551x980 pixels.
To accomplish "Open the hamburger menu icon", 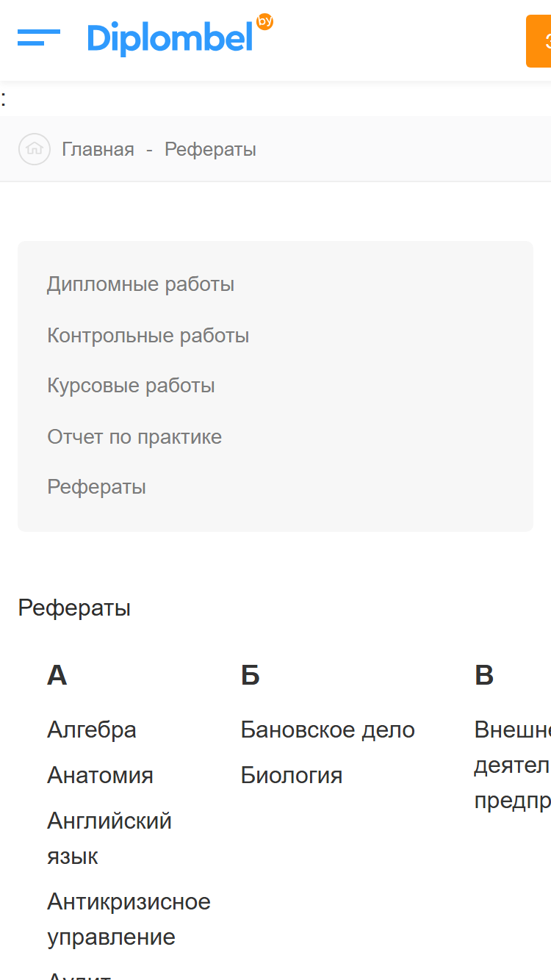I will 39,37.
